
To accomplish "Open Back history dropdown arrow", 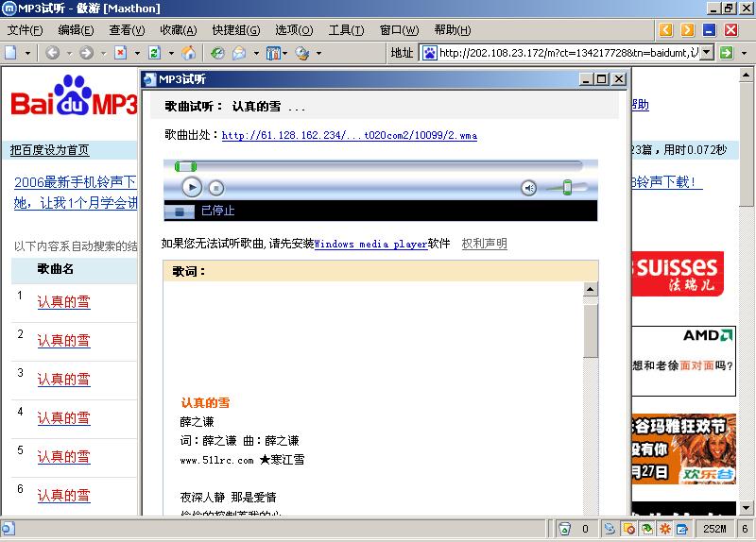I will (x=68, y=53).
